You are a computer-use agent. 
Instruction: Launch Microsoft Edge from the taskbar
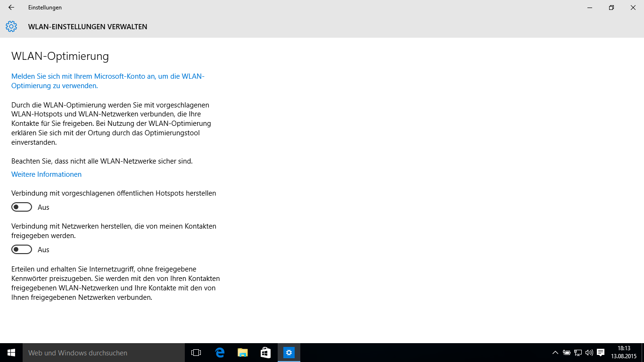pos(220,353)
